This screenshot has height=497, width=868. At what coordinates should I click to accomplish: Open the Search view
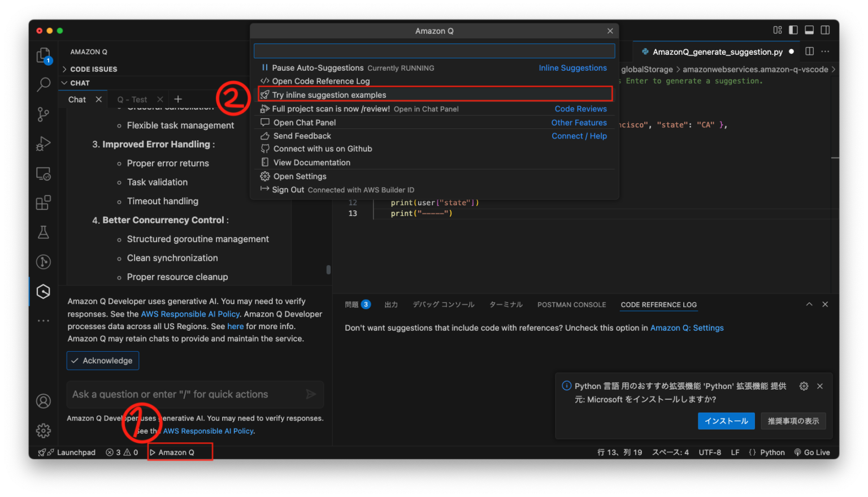(43, 84)
